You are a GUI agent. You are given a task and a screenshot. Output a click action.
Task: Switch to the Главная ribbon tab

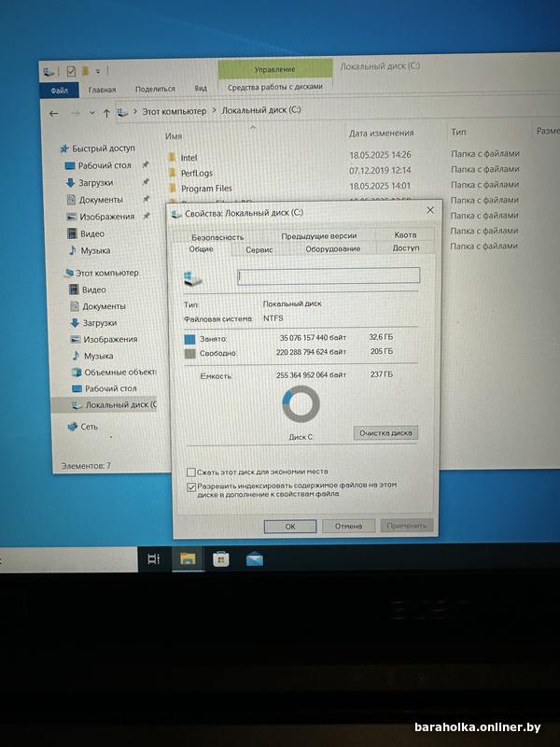pos(102,90)
